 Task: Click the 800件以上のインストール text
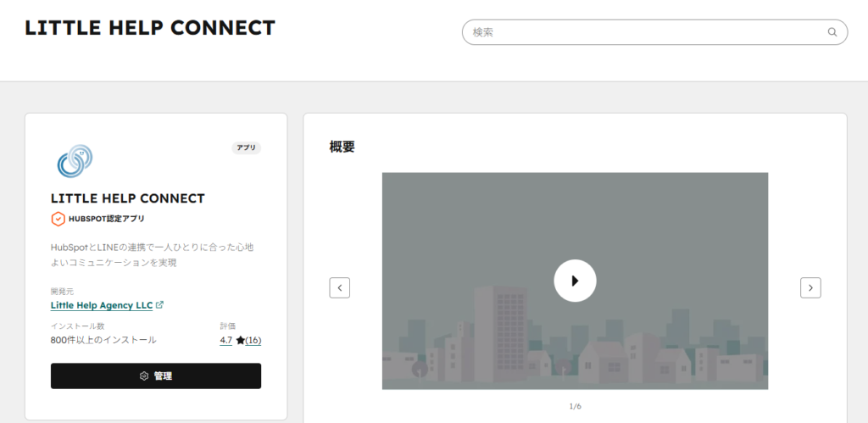tap(103, 340)
